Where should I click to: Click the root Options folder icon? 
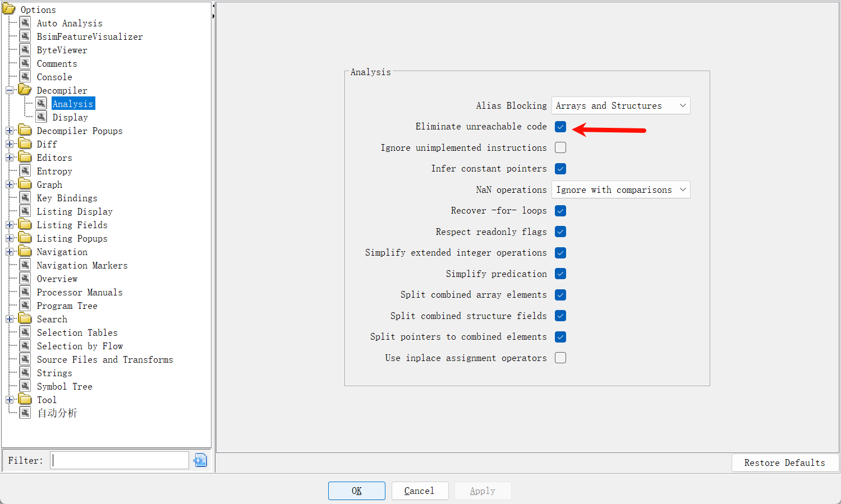click(x=9, y=9)
